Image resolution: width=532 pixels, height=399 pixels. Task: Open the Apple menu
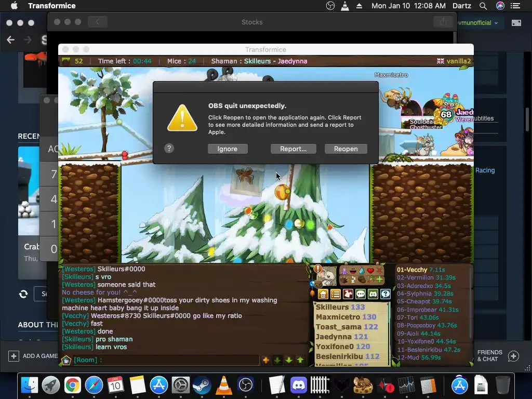point(14,6)
